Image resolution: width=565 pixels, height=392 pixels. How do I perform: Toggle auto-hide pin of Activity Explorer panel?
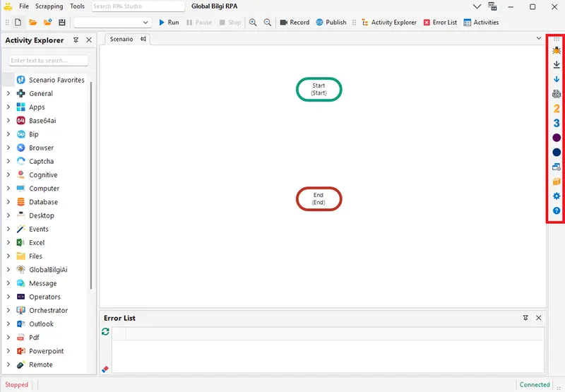click(x=76, y=40)
